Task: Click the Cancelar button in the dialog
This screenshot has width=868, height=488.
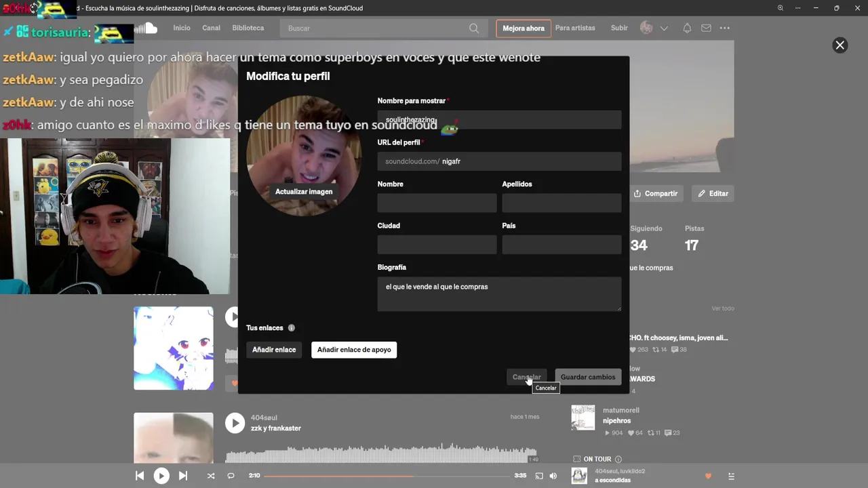Action: [527, 378]
